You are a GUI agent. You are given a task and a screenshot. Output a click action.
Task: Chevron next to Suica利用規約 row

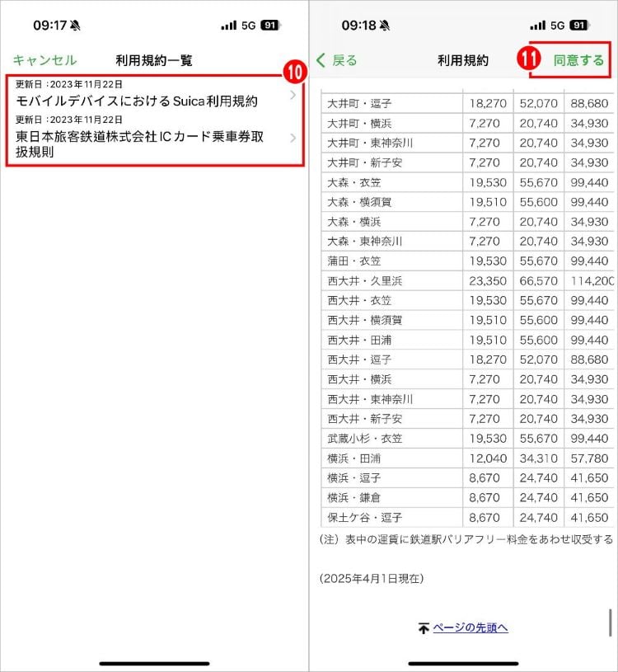point(293,95)
